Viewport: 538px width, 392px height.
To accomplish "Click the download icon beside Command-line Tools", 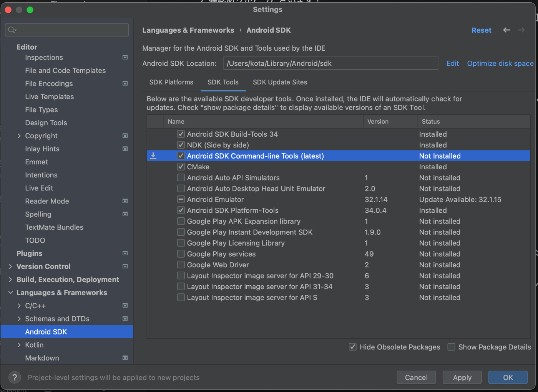I will coord(153,156).
